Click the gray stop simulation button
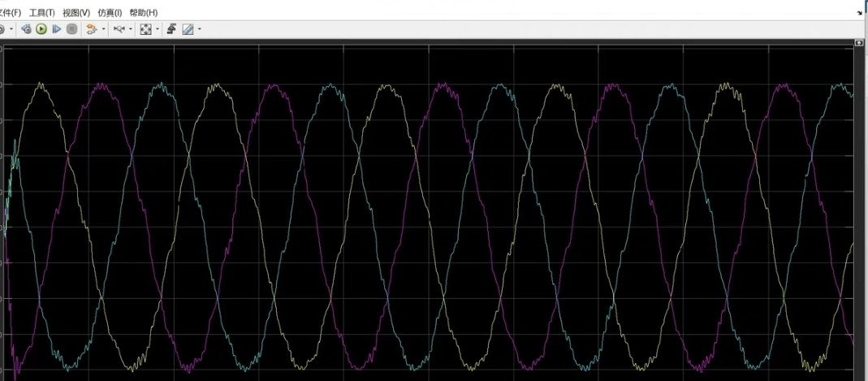 71,29
